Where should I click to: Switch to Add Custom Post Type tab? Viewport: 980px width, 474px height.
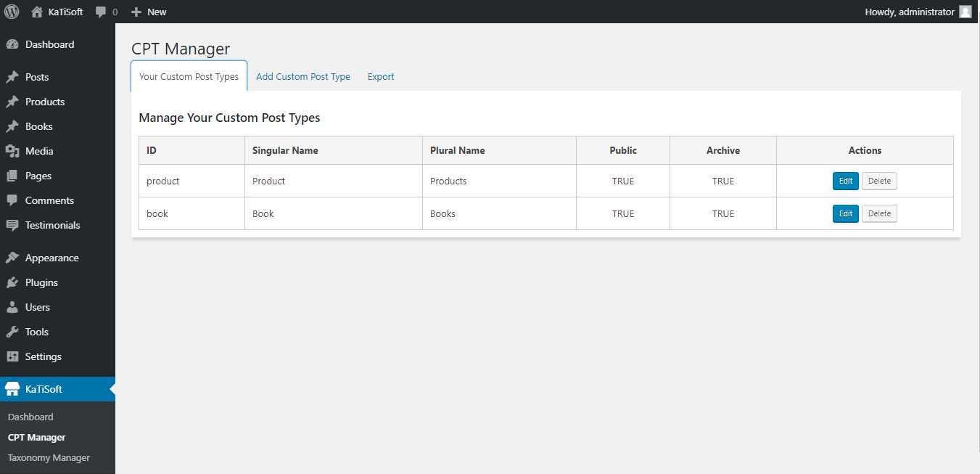coord(303,76)
